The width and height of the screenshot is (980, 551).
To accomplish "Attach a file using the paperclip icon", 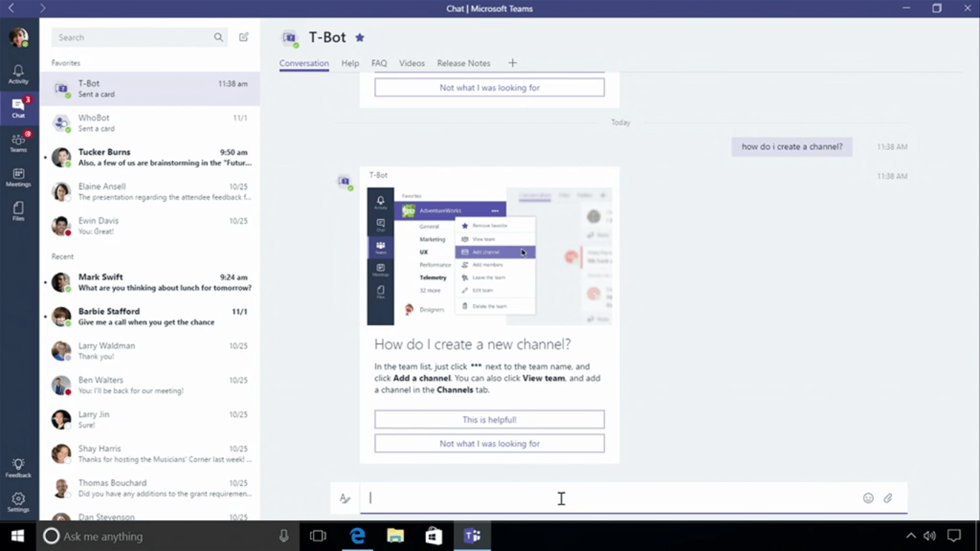I will (888, 498).
